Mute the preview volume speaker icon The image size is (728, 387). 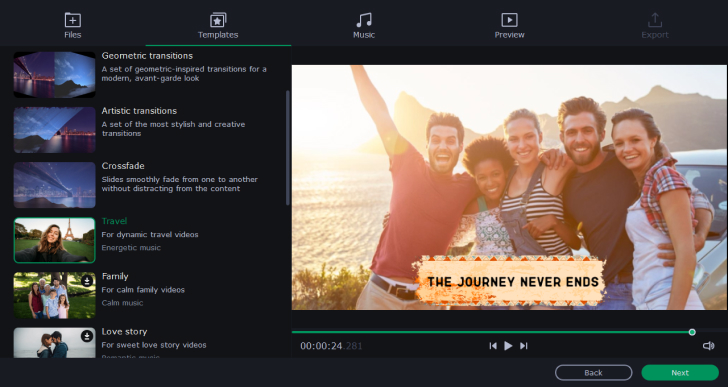click(x=708, y=346)
